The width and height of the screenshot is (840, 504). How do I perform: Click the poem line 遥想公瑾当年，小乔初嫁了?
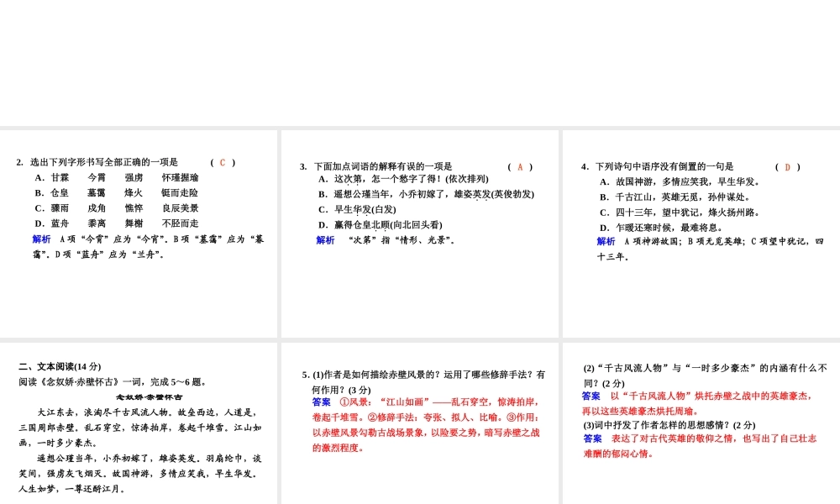click(x=149, y=459)
